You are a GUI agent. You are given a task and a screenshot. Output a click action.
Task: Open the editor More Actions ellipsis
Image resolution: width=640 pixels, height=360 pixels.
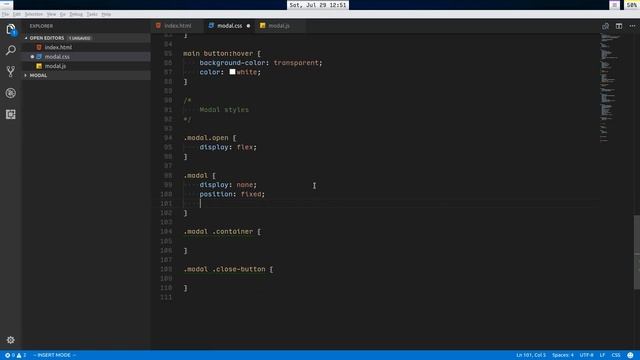point(632,26)
